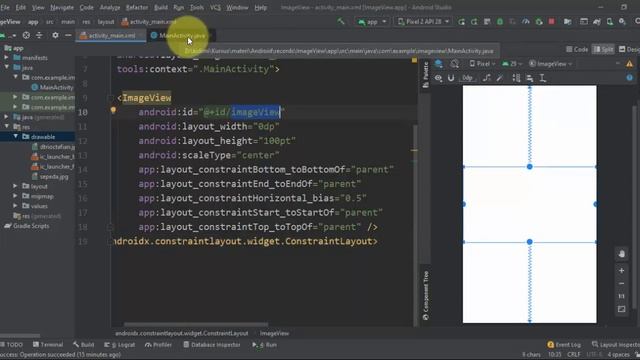Click the Make Project hammer icon
The height and width of the screenshot is (360, 640).
[341, 22]
